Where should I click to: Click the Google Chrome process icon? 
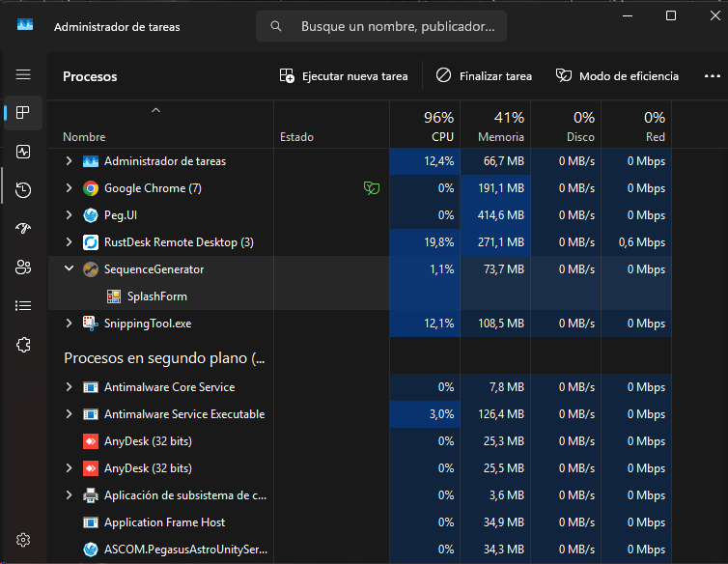pyautogui.click(x=91, y=188)
